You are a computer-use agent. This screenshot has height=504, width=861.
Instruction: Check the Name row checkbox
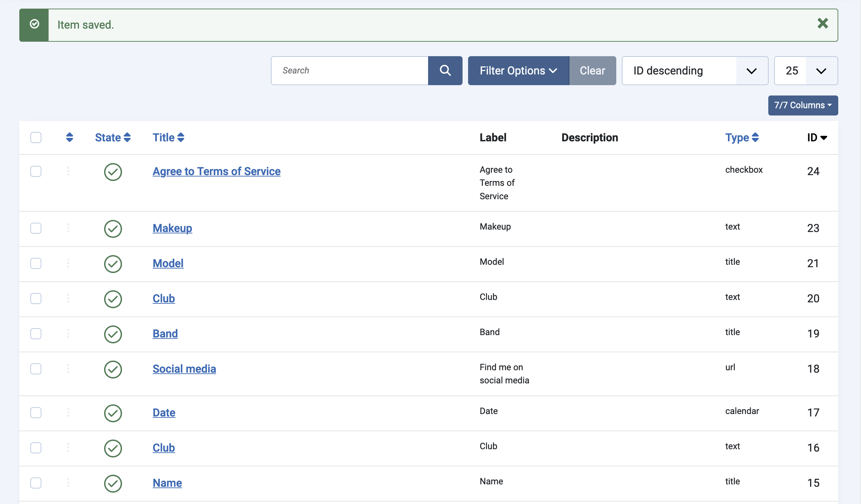click(x=36, y=483)
